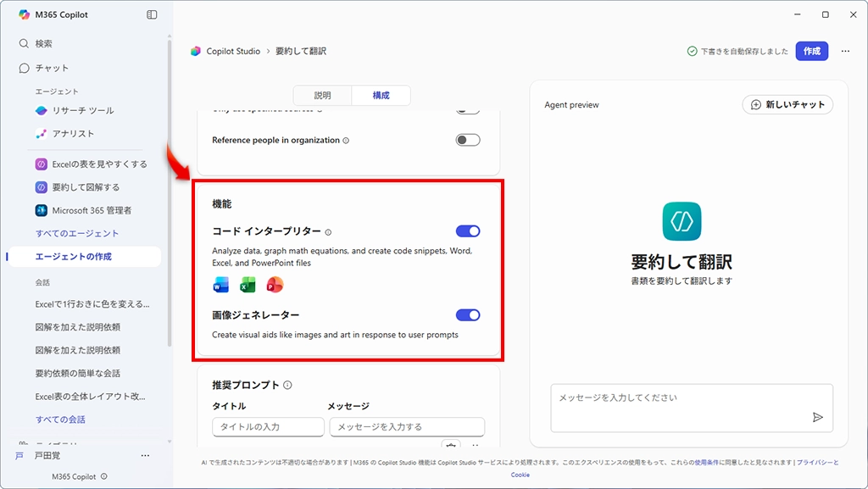Click info icon beside 推奨プロンプト
This screenshot has height=489, width=868.
(x=287, y=385)
